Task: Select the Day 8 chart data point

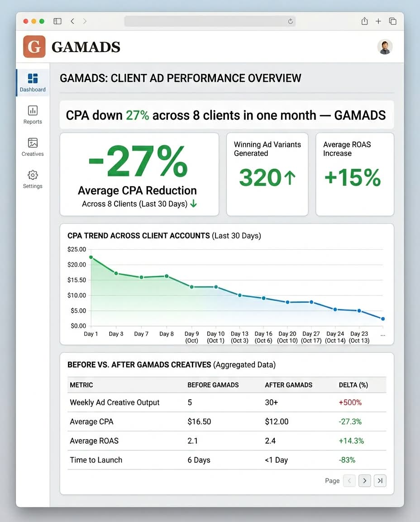Action: pyautogui.click(x=167, y=276)
